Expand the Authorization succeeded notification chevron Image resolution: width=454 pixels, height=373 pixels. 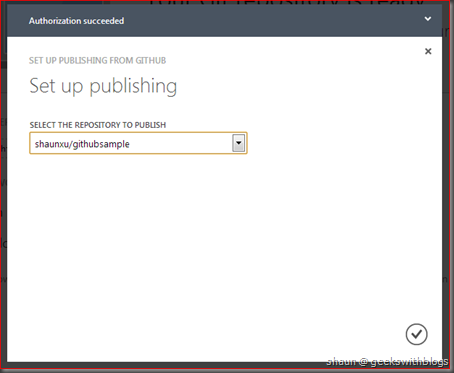428,19
